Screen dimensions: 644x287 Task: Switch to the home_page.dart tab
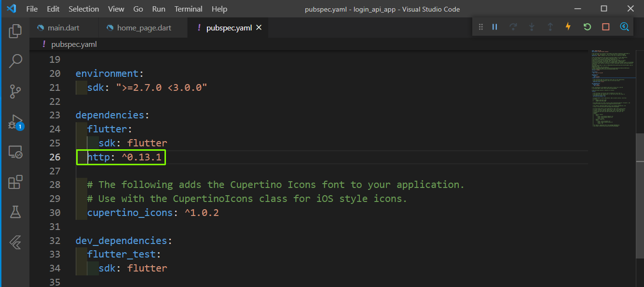pos(144,28)
